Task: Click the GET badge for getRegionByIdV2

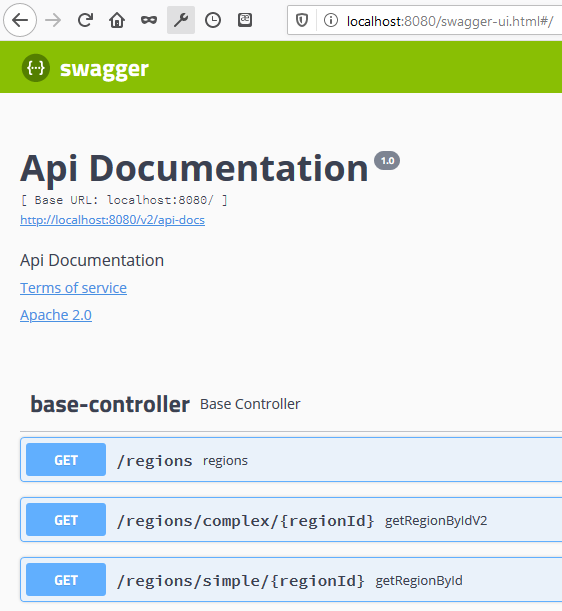Action: coord(66,520)
